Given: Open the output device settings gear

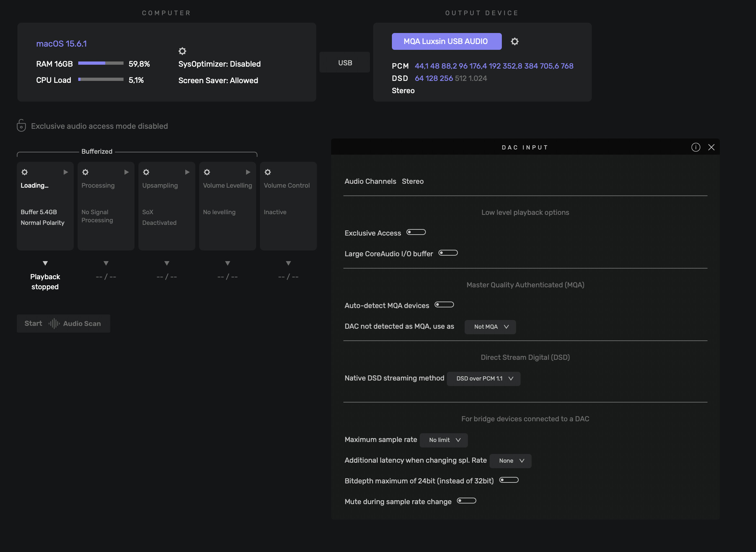Looking at the screenshot, I should click(x=514, y=41).
